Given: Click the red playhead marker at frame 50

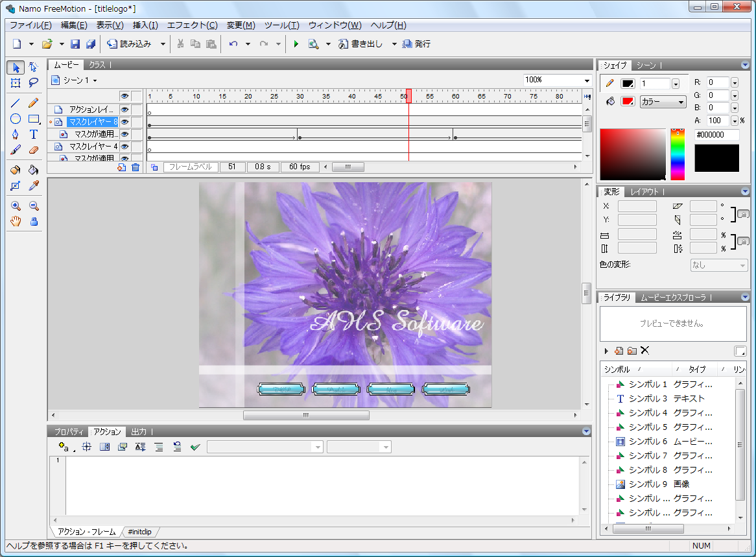Looking at the screenshot, I should point(408,95).
